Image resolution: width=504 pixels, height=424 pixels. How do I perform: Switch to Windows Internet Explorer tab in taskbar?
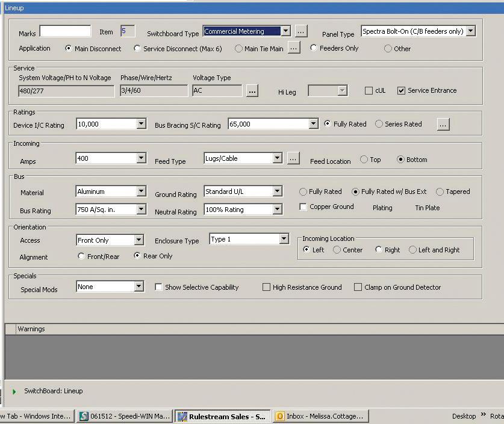tap(37, 416)
